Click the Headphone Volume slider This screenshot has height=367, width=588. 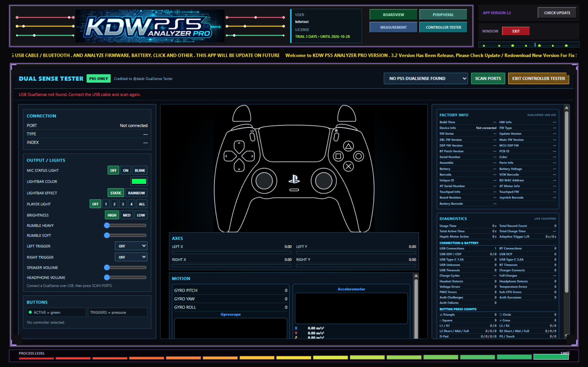(125, 278)
